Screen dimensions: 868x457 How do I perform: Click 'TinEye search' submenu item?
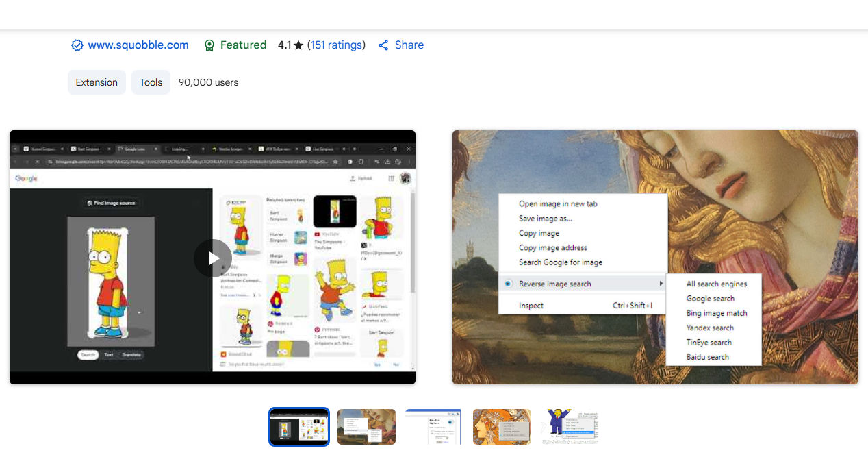pyautogui.click(x=709, y=343)
